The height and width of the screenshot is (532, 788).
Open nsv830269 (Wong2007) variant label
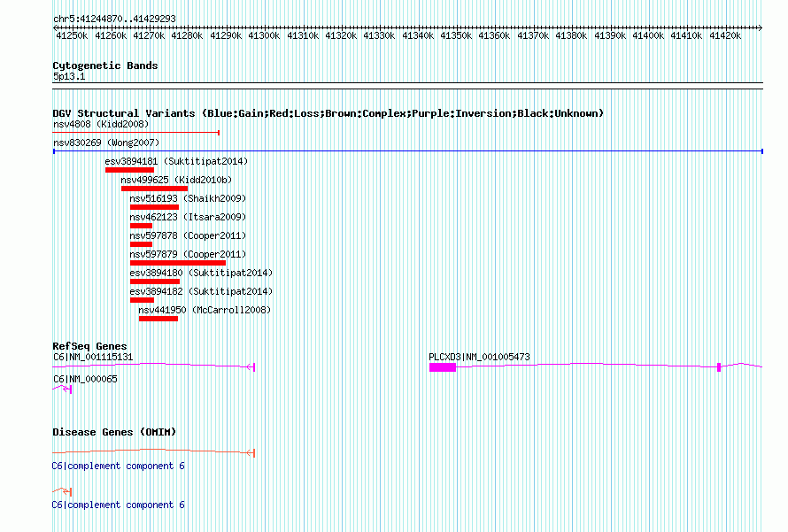tap(106, 143)
